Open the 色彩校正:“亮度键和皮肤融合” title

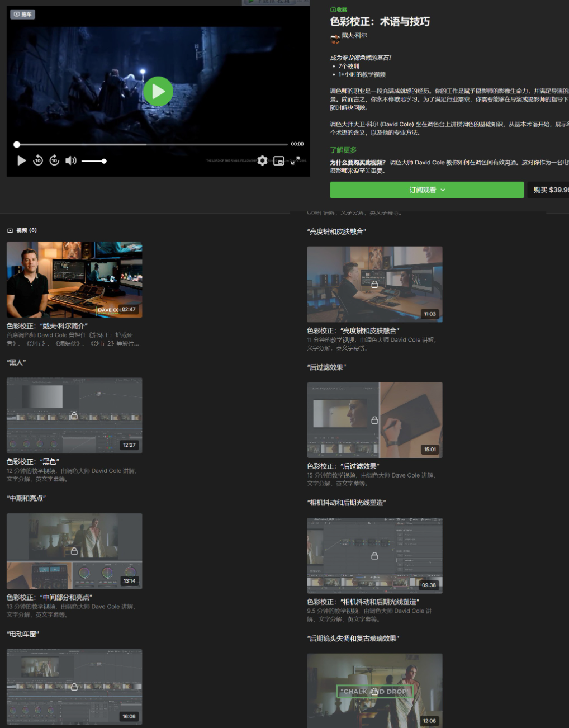coord(353,331)
